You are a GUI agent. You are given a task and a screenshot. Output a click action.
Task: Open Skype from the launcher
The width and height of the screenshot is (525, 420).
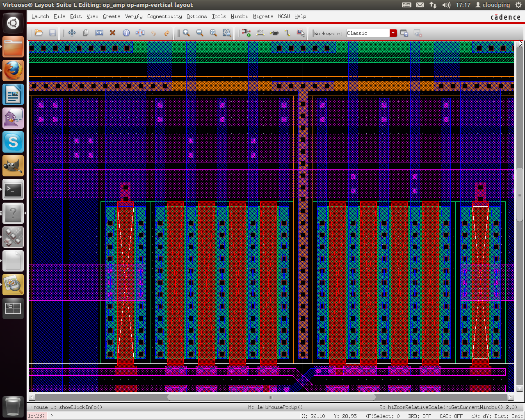[13, 142]
